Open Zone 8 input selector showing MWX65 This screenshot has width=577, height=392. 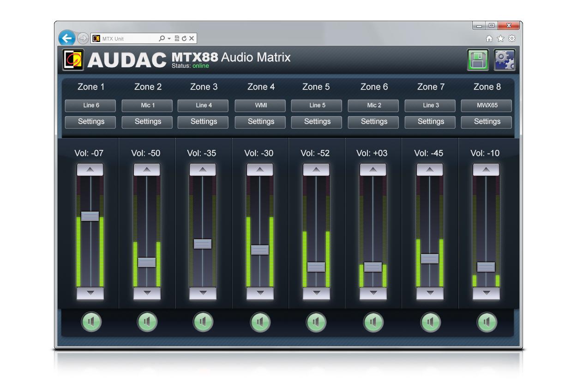tap(487, 106)
